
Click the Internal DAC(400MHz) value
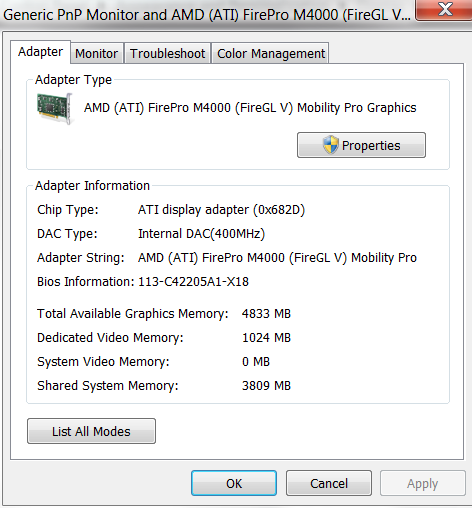(201, 234)
